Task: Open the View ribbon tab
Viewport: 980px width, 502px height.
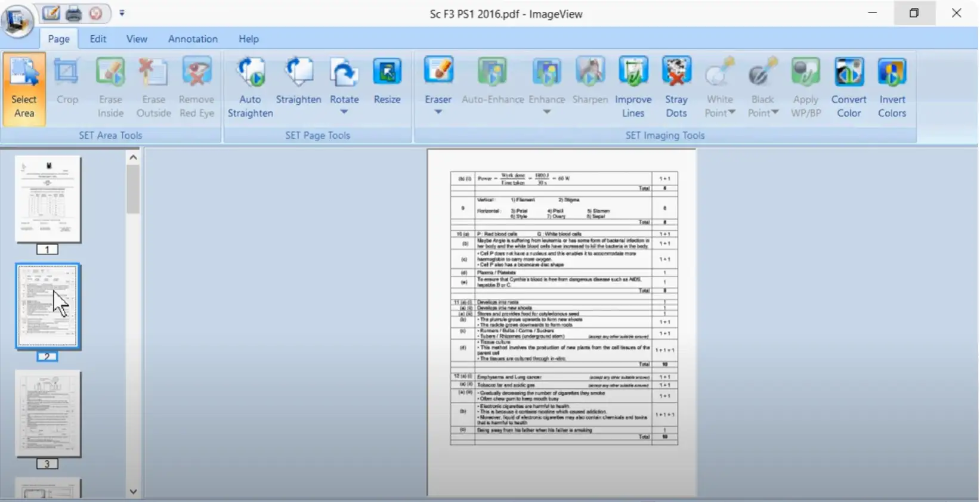Action: [137, 39]
